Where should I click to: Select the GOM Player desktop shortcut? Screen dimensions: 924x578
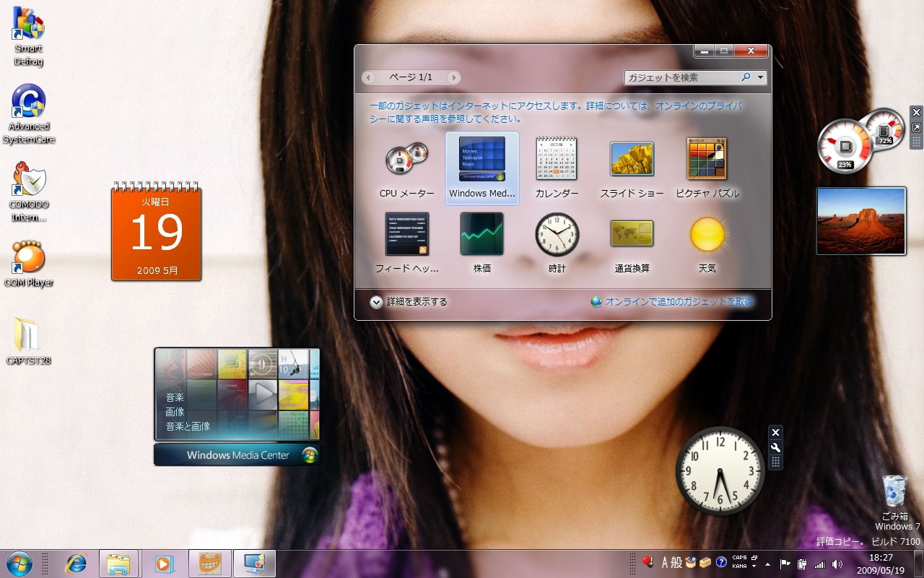click(x=29, y=264)
